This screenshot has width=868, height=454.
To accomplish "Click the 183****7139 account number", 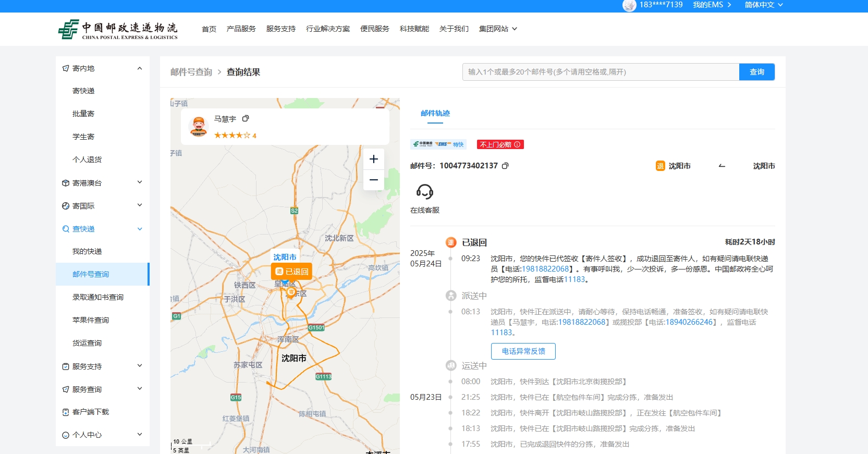I will point(661,5).
